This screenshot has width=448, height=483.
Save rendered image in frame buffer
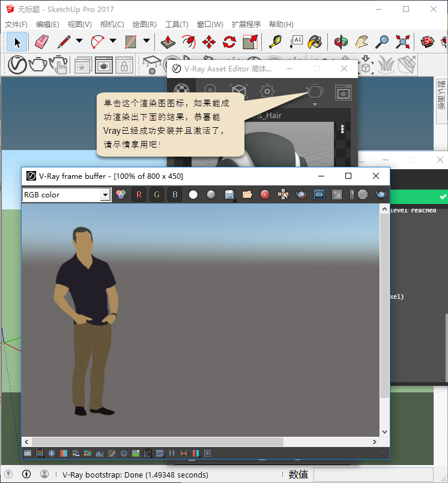(x=229, y=194)
